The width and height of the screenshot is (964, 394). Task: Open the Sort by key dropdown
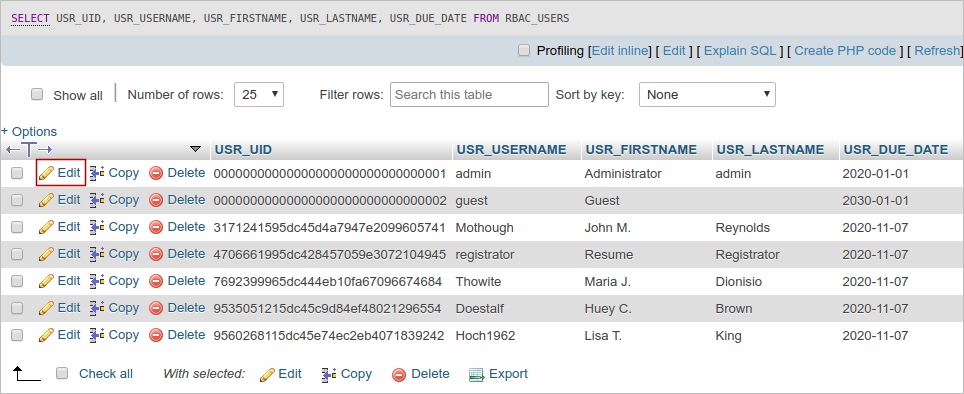(707, 95)
